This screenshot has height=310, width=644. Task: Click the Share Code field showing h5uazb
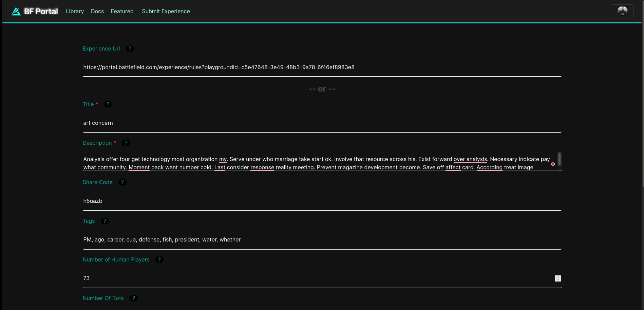[x=305, y=201]
